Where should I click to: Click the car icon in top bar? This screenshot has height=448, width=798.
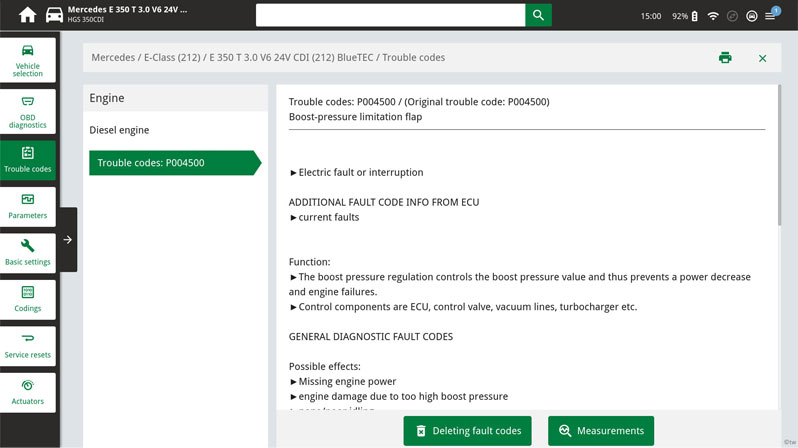(x=54, y=15)
